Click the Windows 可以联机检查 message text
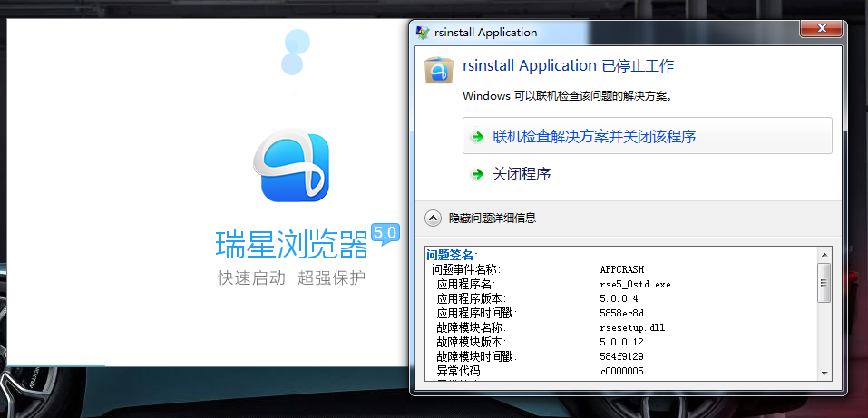Image resolution: width=868 pixels, height=418 pixels. 568,96
